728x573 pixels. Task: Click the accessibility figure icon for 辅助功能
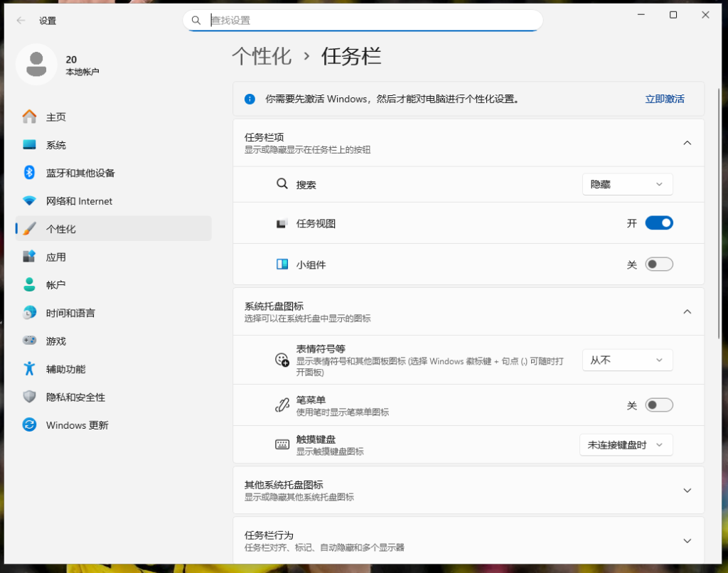click(x=29, y=369)
